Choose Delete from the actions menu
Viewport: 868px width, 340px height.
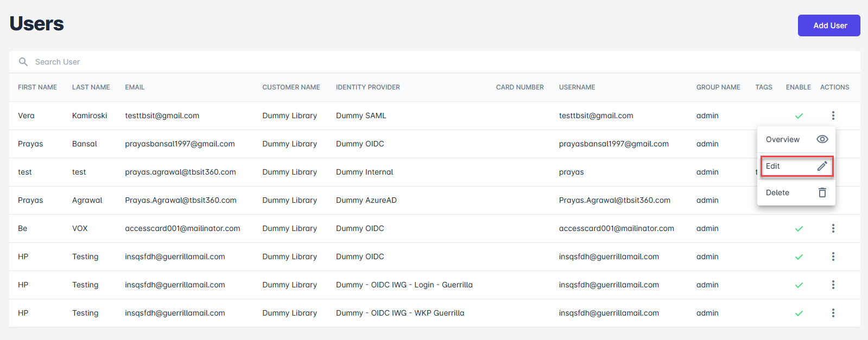[x=778, y=193]
